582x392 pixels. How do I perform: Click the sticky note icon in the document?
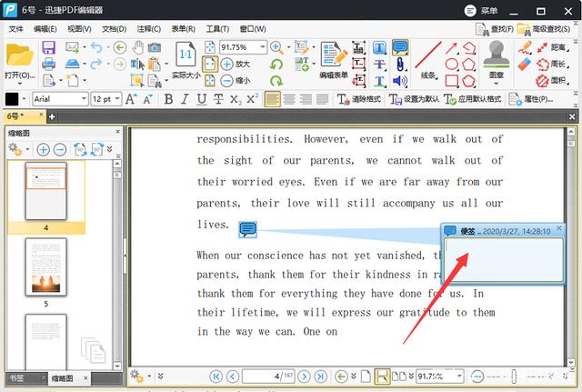(x=246, y=228)
